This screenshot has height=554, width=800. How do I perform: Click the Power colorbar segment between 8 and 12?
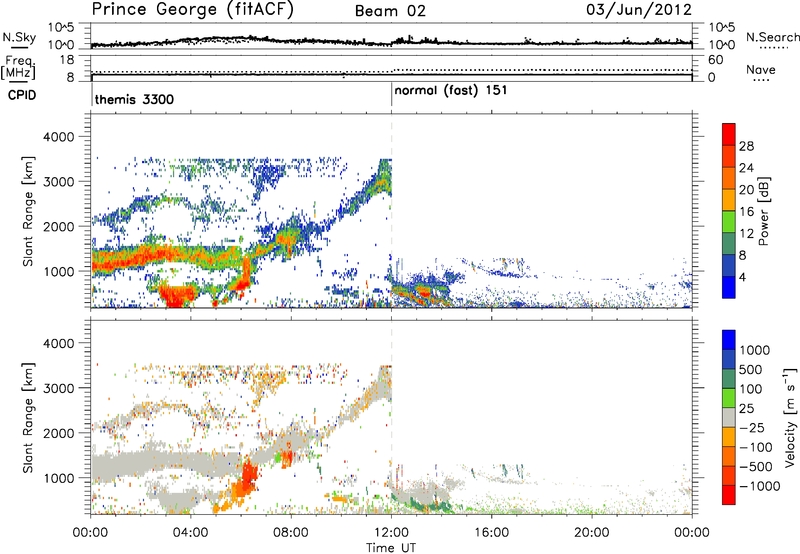[729, 243]
